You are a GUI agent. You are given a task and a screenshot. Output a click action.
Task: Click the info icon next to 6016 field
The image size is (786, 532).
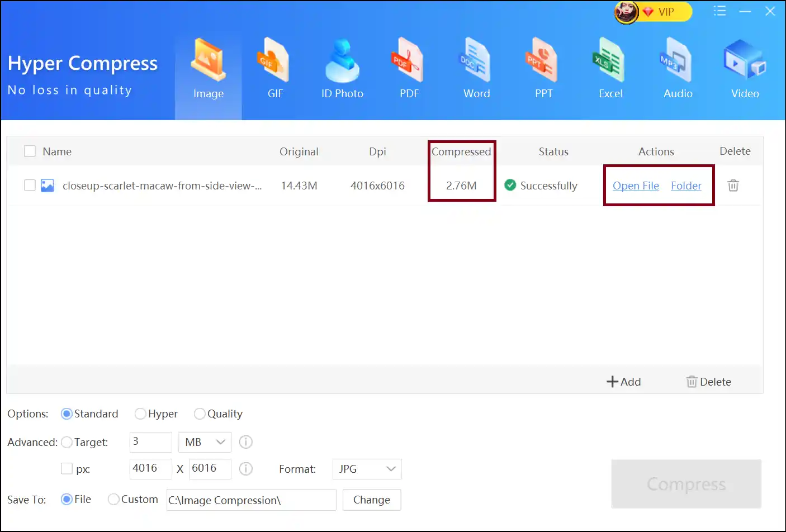pos(246,469)
